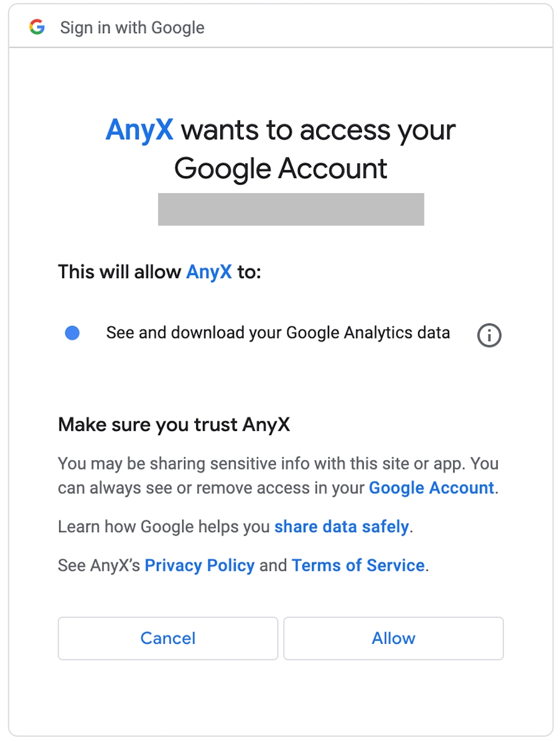Click the Google "G" logo icon
The image size is (560, 741).
[x=37, y=27]
